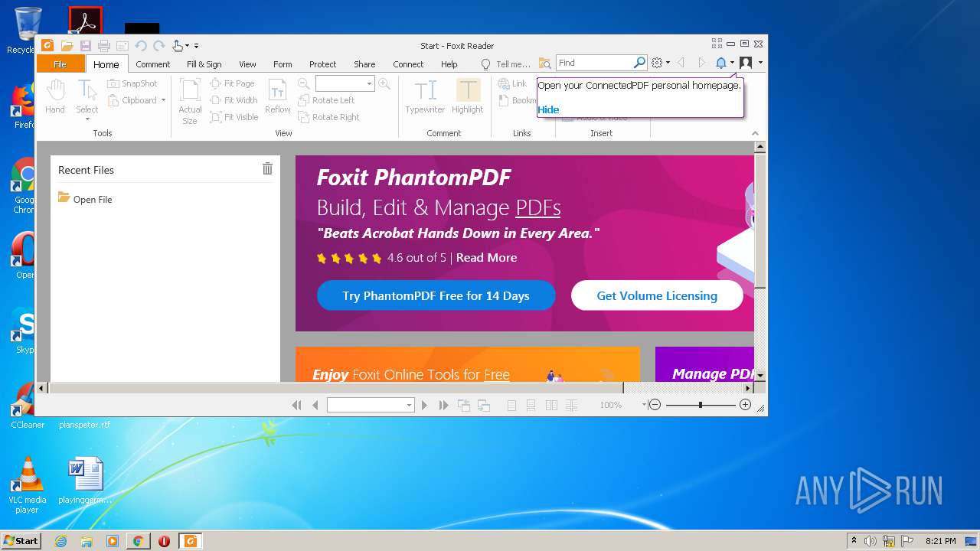This screenshot has width=980, height=551.
Task: Choose the Select text tool
Action: click(x=87, y=96)
